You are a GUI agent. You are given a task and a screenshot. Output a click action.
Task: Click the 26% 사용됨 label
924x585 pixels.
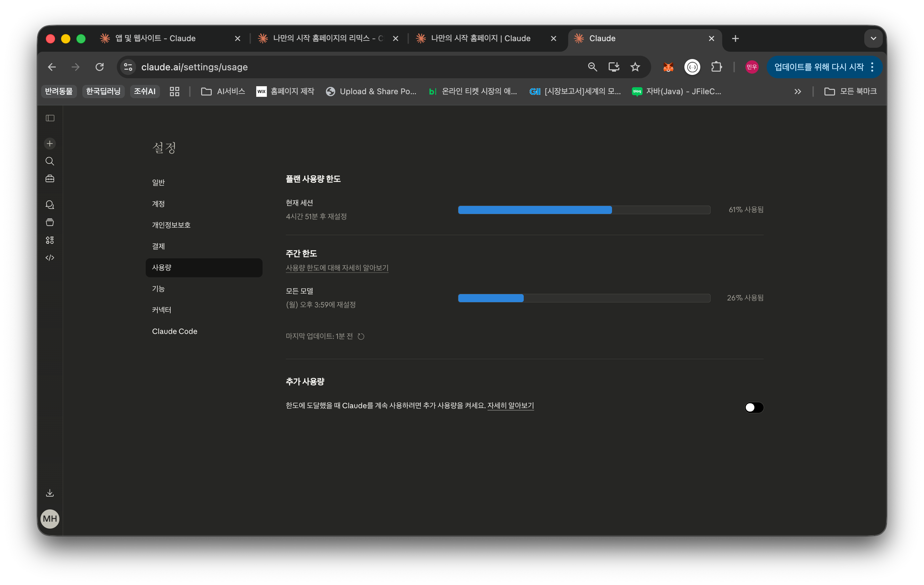745,298
